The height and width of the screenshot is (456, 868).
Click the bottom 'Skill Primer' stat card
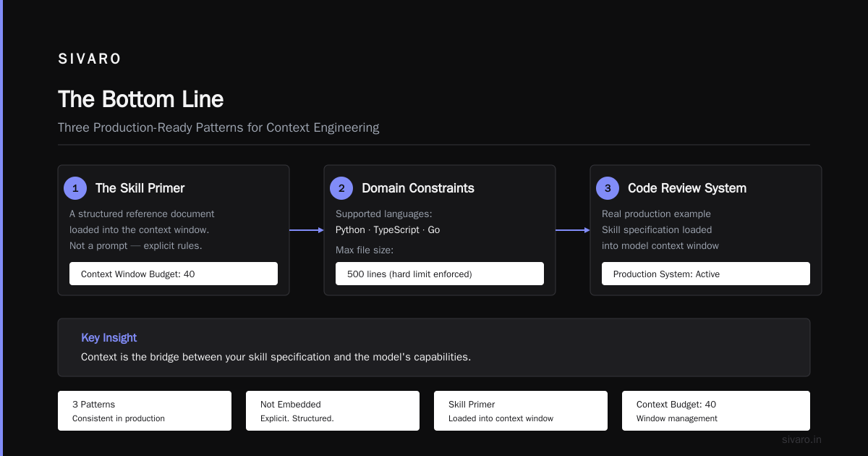click(x=521, y=411)
